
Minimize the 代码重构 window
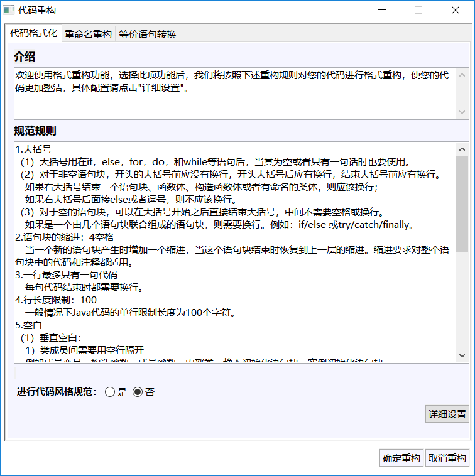[382, 10]
